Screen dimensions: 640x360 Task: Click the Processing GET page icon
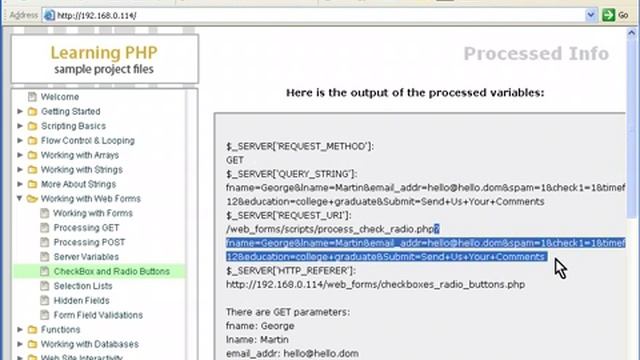click(44, 228)
